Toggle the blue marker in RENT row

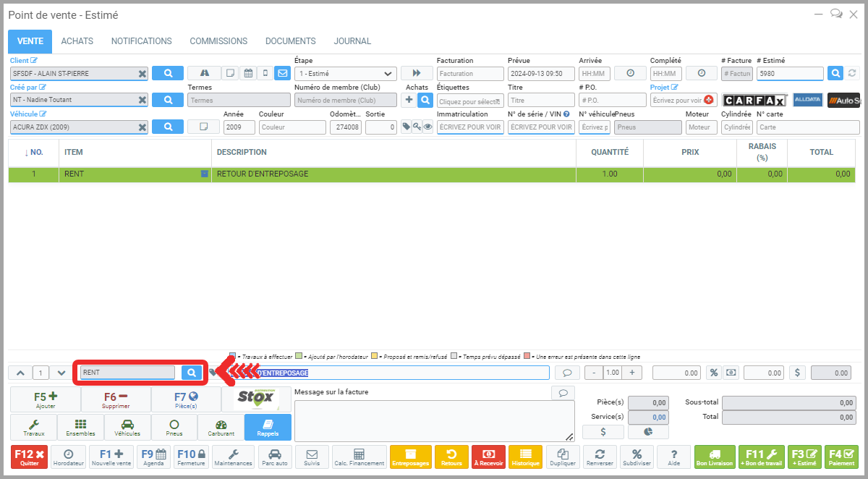(205, 174)
